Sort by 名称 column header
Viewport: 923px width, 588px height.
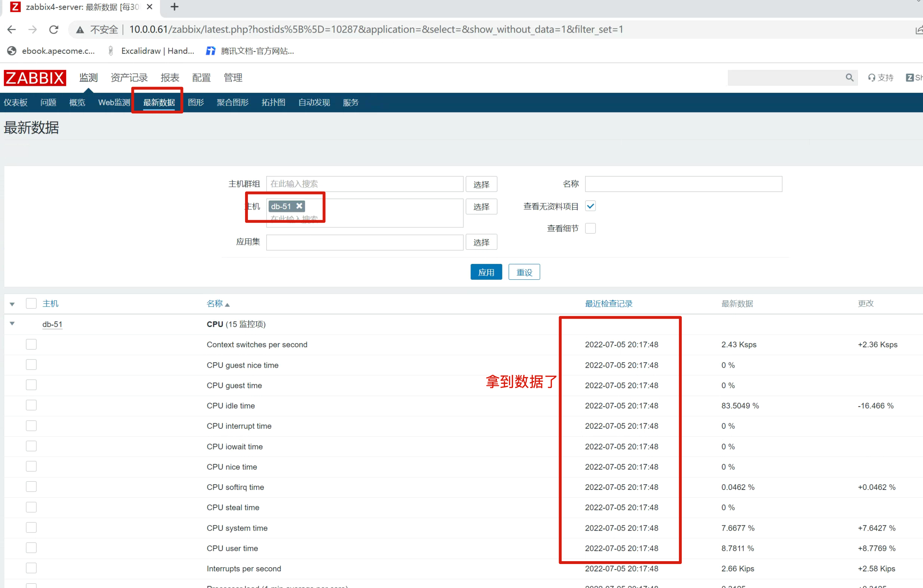215,304
